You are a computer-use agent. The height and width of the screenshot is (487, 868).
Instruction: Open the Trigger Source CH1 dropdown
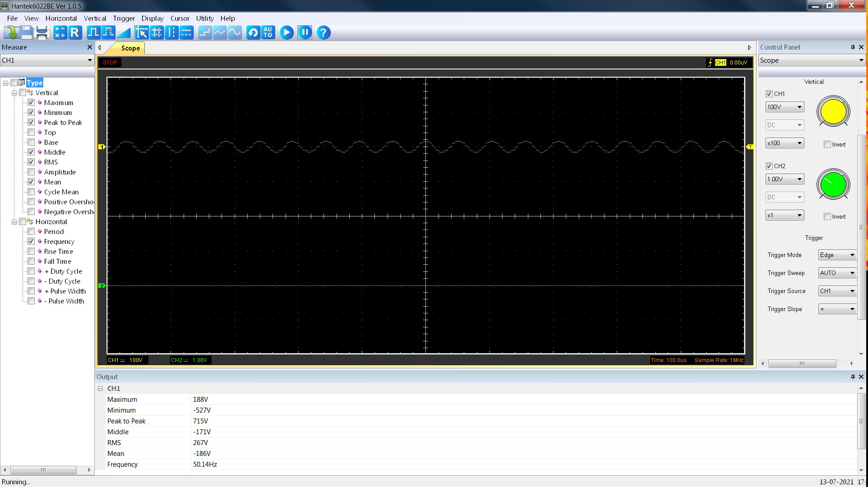coord(837,291)
